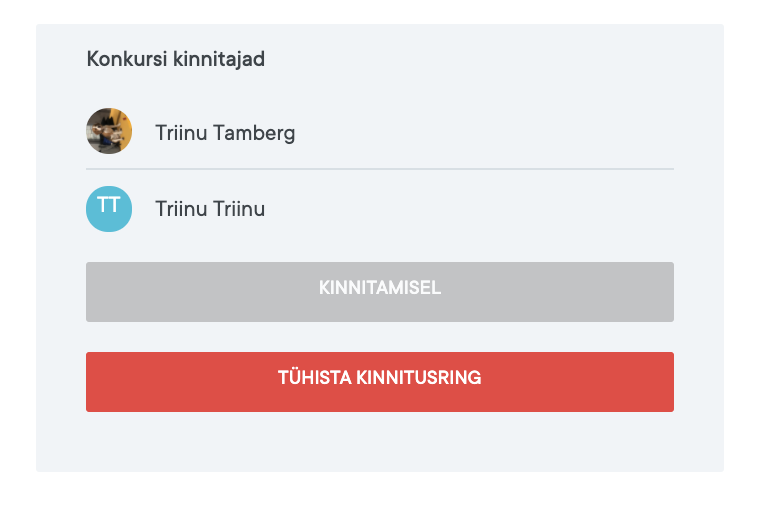This screenshot has height=526, width=780.
Task: Click Triinu Tamberg's profile photo avatar
Action: pyautogui.click(x=109, y=131)
